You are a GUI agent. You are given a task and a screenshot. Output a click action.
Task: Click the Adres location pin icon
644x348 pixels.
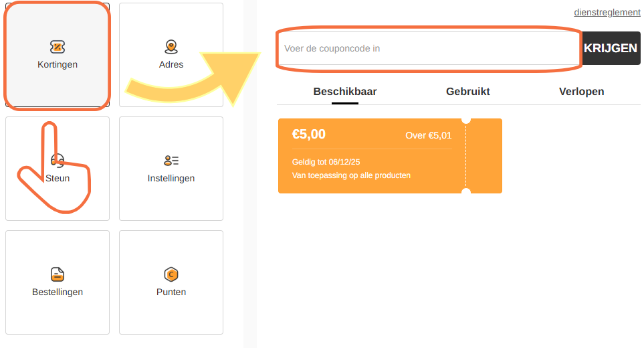171,47
